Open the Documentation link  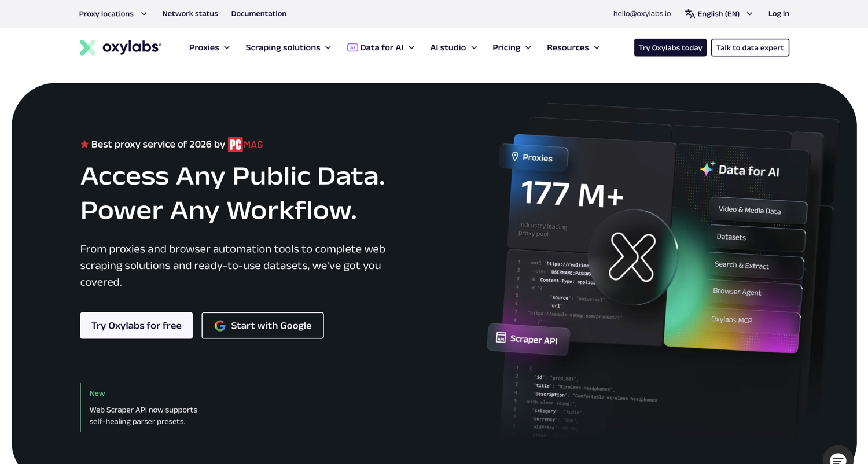point(259,14)
